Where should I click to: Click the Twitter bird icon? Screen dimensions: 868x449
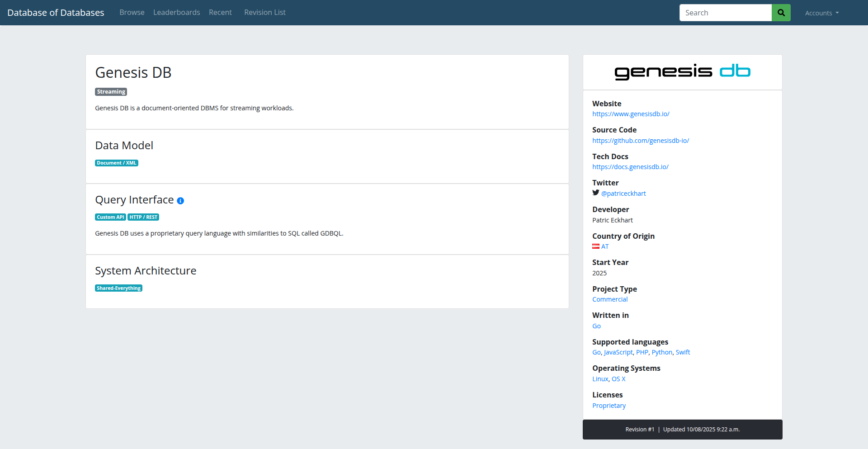pos(596,193)
